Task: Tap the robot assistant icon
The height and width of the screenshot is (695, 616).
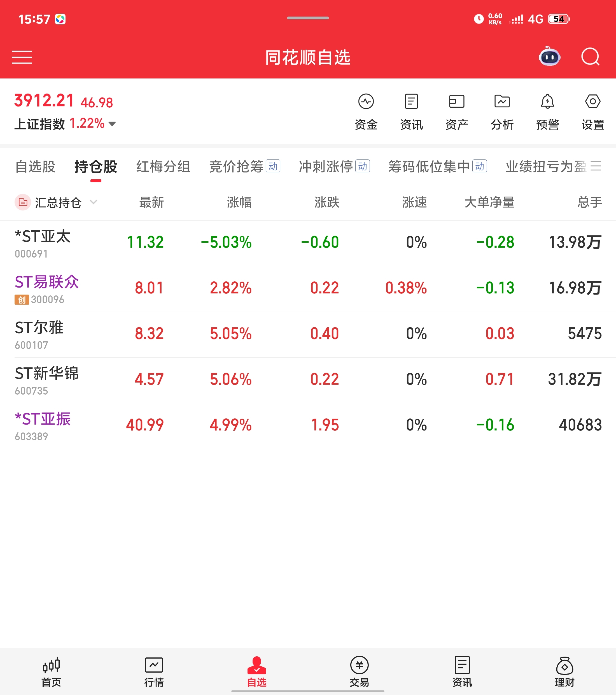Action: (549, 57)
